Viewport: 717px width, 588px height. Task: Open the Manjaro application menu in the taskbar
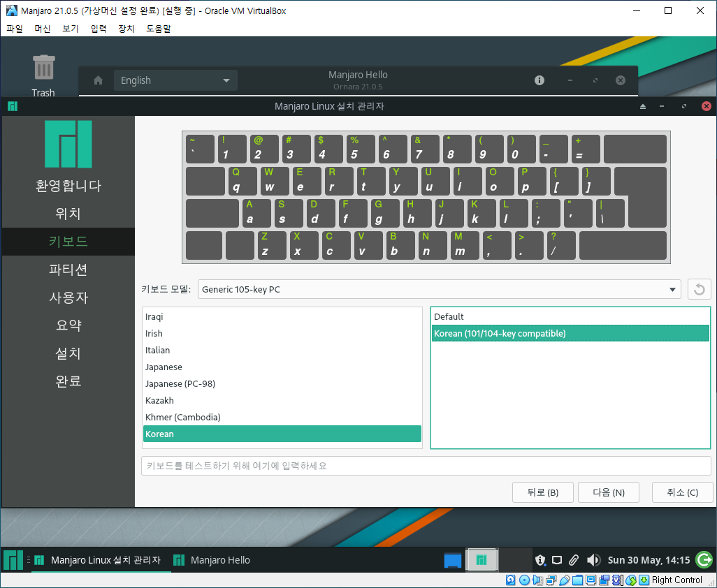point(13,559)
